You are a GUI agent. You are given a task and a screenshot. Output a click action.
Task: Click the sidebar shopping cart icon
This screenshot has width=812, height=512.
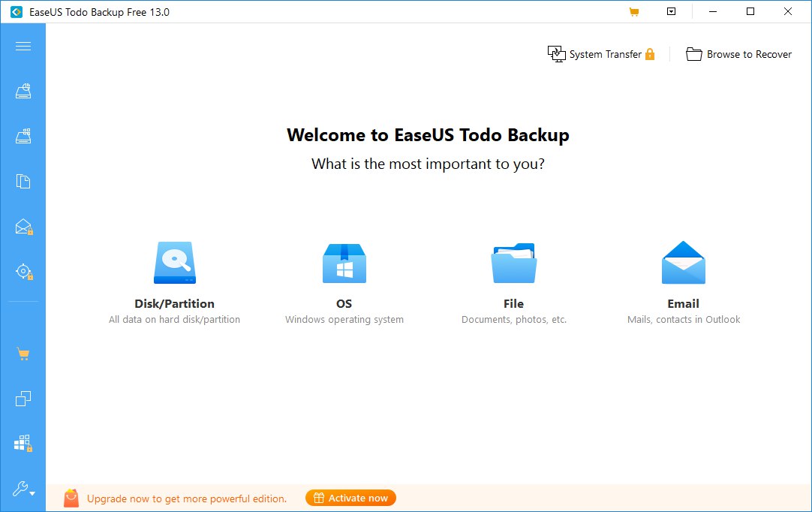tap(23, 354)
